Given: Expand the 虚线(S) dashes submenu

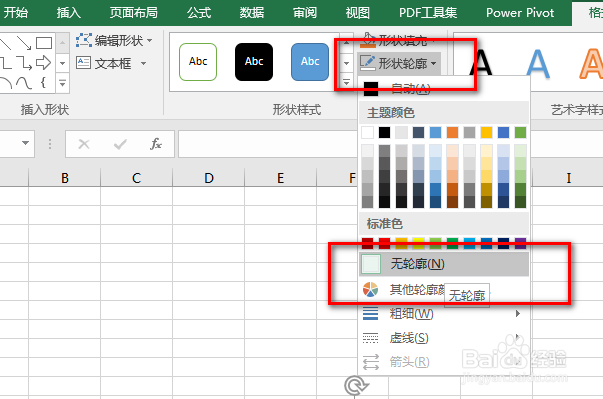Looking at the screenshot, I should [444, 338].
